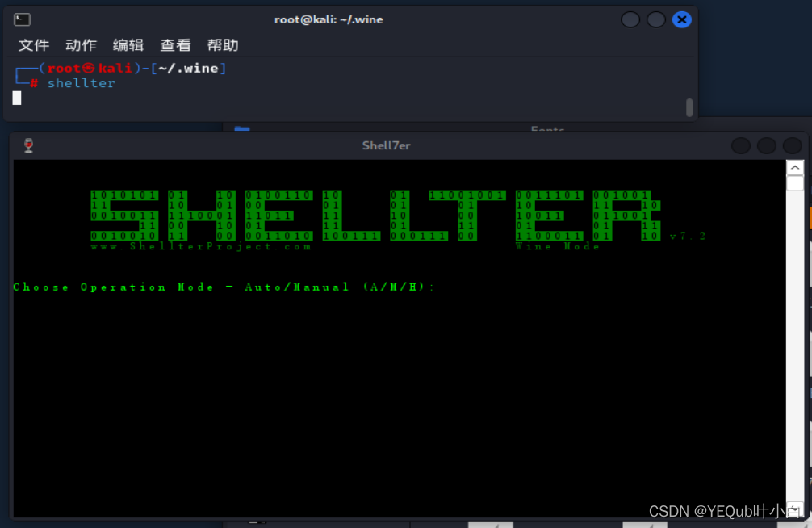812x528 pixels.
Task: Close the Shell7er window
Action: coord(792,145)
